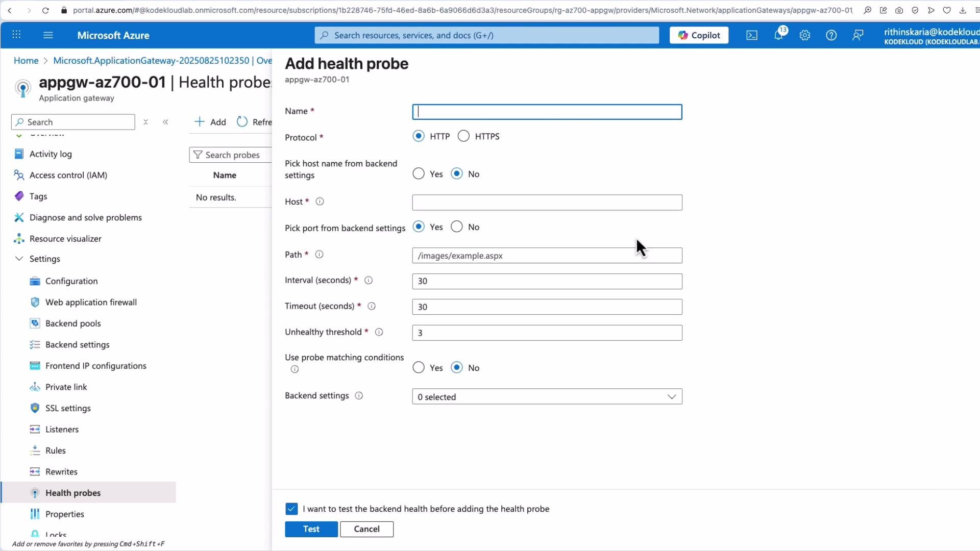The width and height of the screenshot is (980, 551).
Task: Open Access control (IAM)
Action: pyautogui.click(x=68, y=175)
